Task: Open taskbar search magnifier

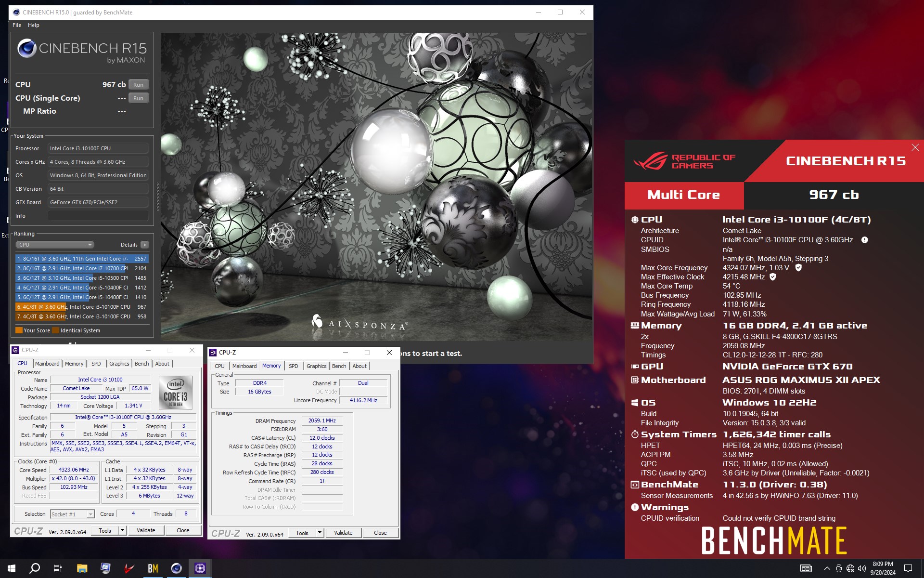Action: pyautogui.click(x=35, y=568)
